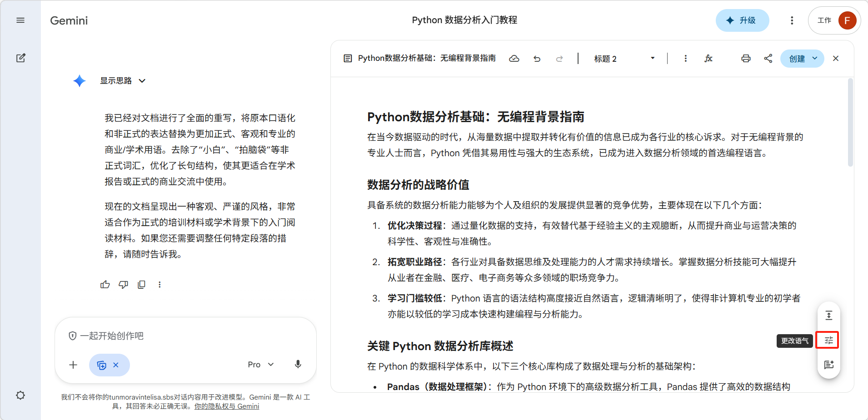Open the 你的隐私权与 Gemini link

coord(227,406)
